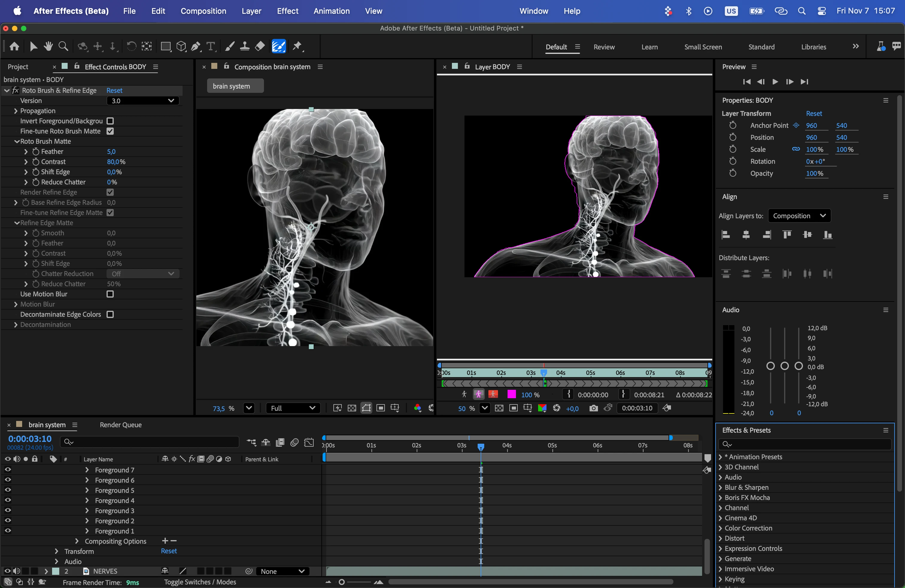Select the Puppet Pin tool

297,46
